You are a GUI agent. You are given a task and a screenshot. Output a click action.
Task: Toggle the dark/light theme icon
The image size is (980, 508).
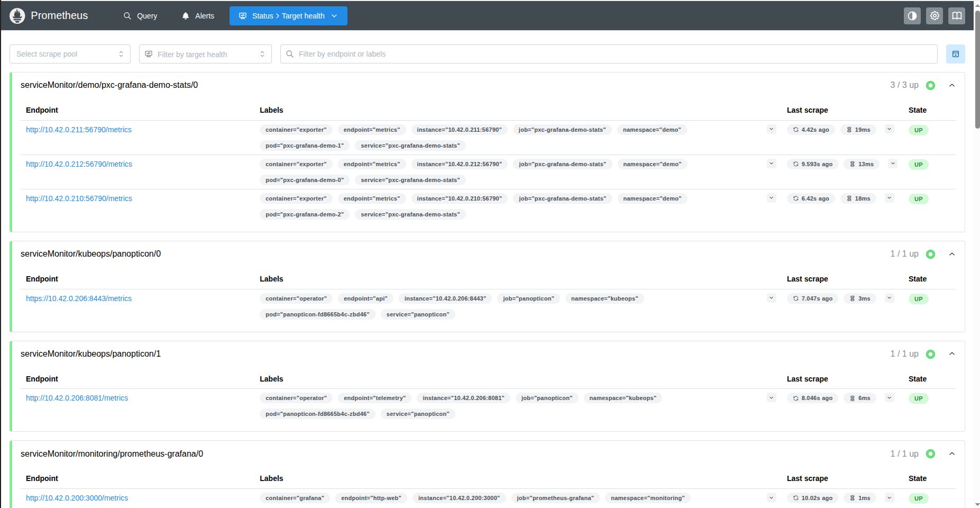point(912,16)
